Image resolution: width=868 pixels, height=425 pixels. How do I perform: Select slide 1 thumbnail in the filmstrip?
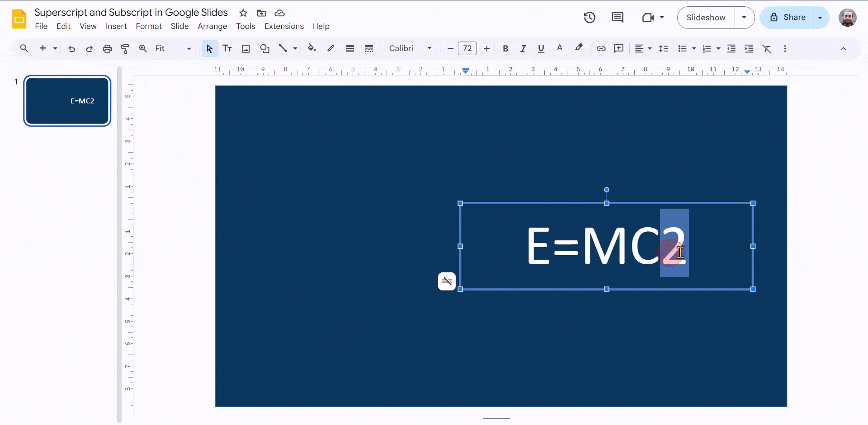click(67, 101)
